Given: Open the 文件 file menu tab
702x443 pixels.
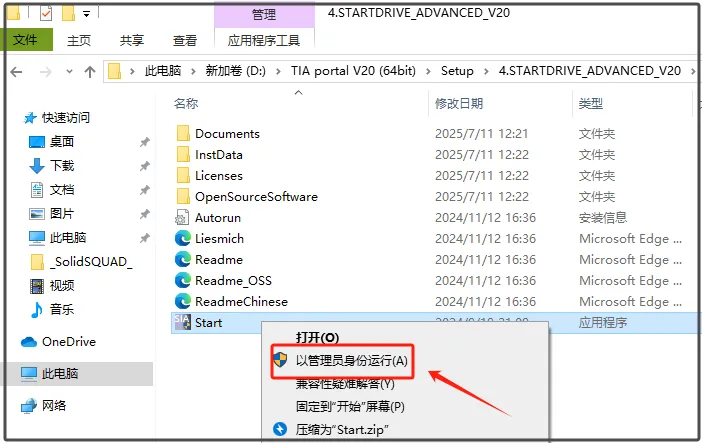Looking at the screenshot, I should tap(25, 40).
